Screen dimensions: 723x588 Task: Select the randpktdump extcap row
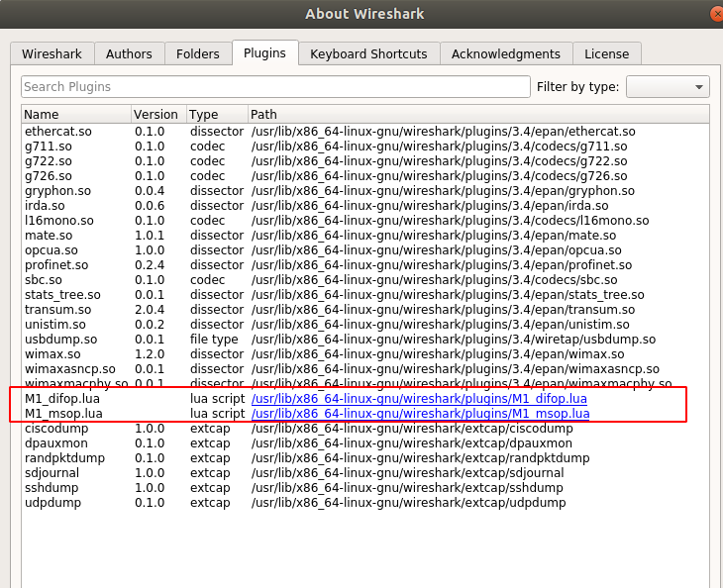(x=365, y=458)
